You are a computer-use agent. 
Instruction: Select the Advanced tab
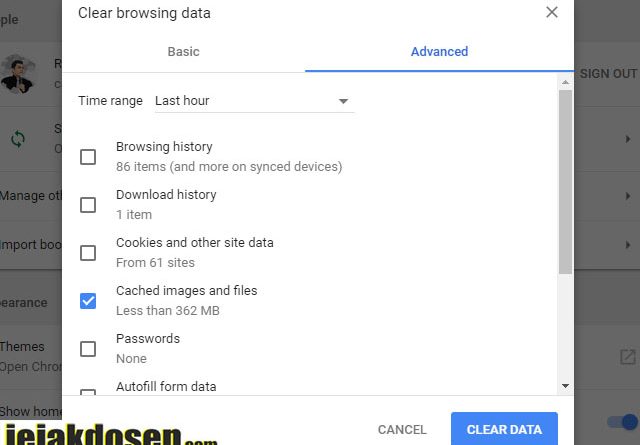439,52
